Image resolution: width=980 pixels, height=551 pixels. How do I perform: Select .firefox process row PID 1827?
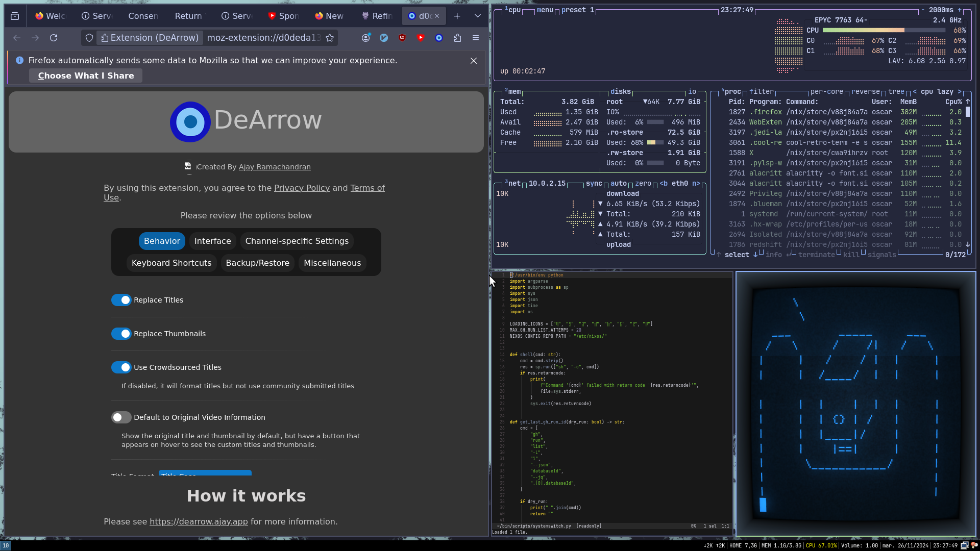tap(845, 112)
